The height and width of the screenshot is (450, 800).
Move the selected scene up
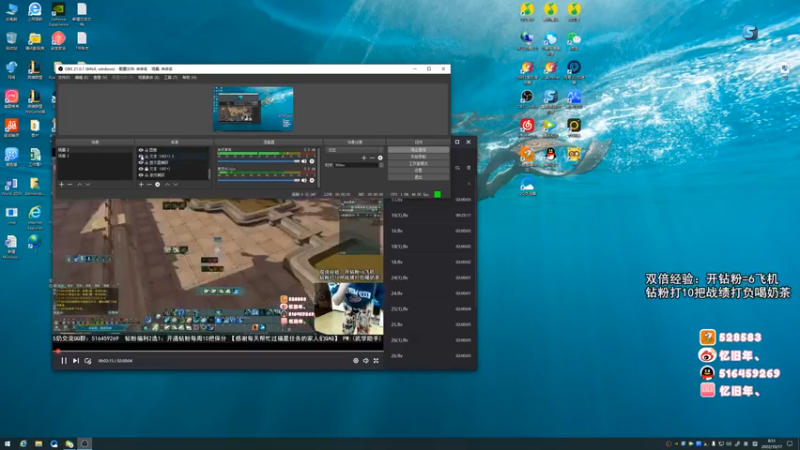[x=79, y=185]
